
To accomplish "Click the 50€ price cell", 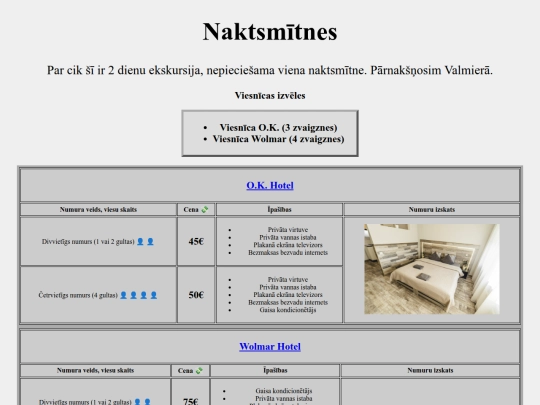I will pos(196,295).
